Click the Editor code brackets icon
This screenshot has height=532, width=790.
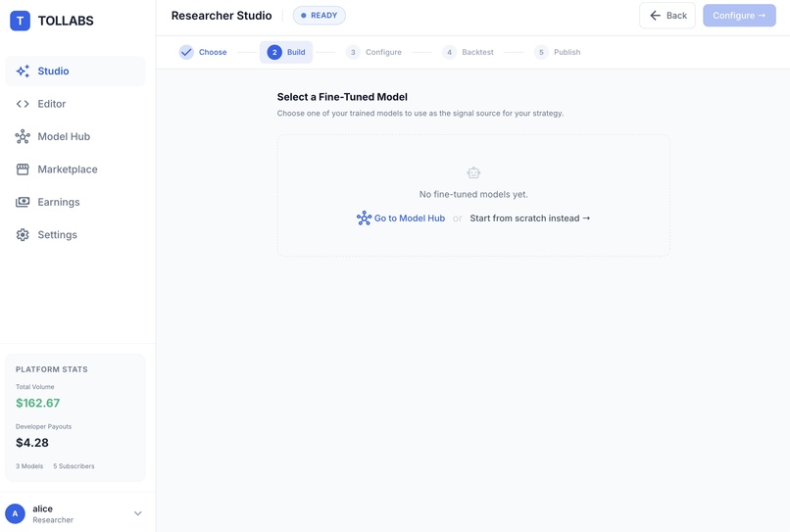(x=23, y=104)
